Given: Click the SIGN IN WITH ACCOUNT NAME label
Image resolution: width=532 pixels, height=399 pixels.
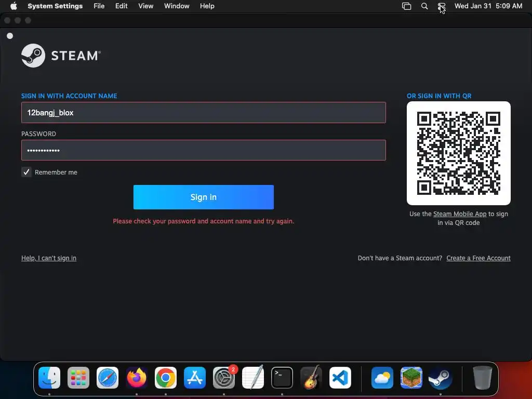Looking at the screenshot, I should (69, 96).
